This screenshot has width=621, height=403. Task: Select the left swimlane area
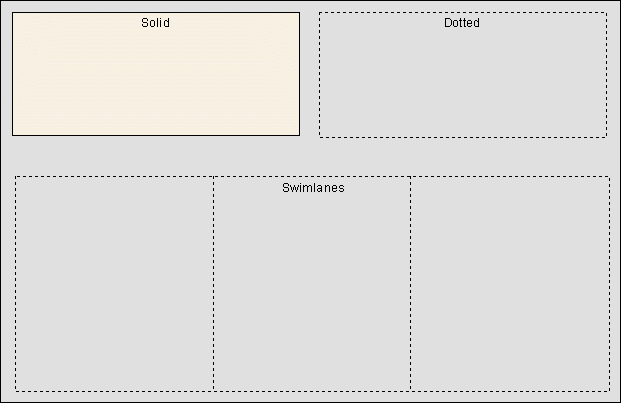click(114, 284)
